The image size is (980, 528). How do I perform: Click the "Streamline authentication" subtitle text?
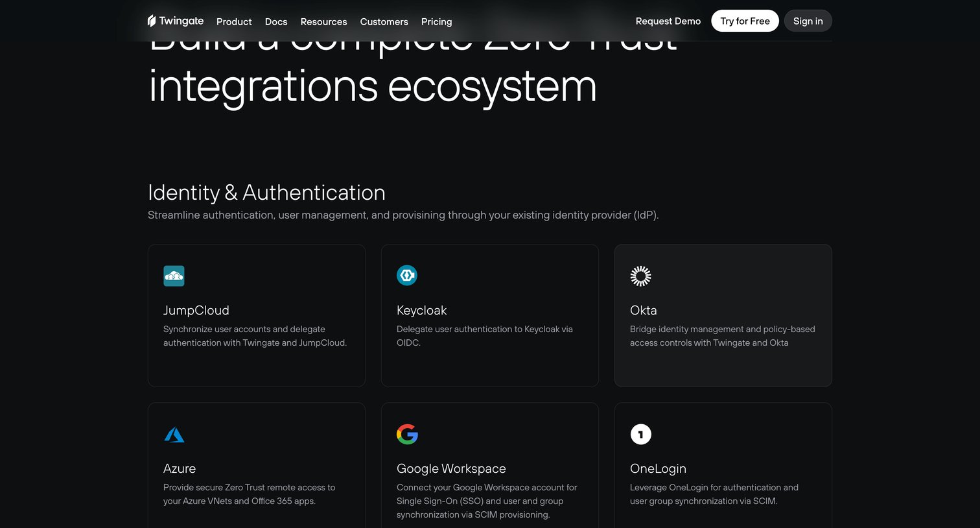point(403,215)
